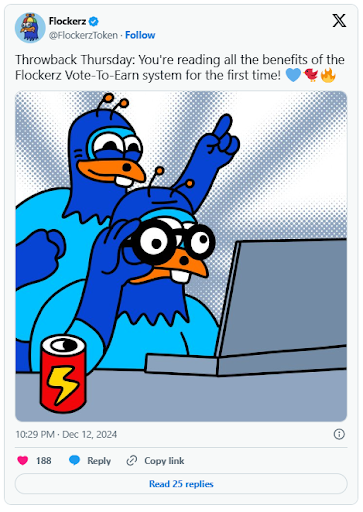363x512 pixels.
Task: Click the tweet text about Vote-To-Earn
Action: pyautogui.click(x=180, y=67)
